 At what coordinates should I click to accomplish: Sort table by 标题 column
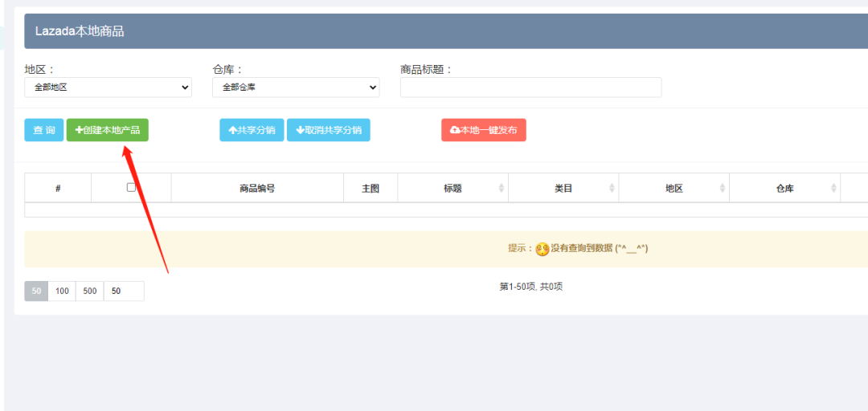452,188
